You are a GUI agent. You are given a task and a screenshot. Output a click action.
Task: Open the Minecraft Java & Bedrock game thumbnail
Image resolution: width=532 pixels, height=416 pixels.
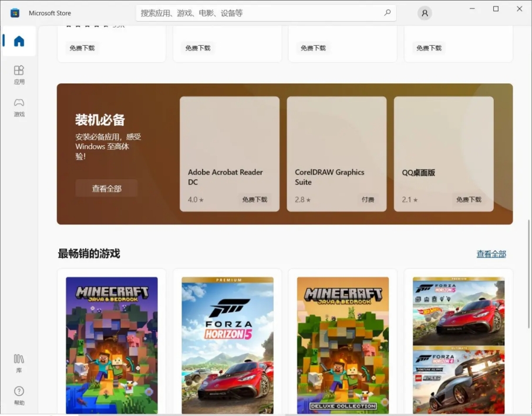[x=112, y=344]
